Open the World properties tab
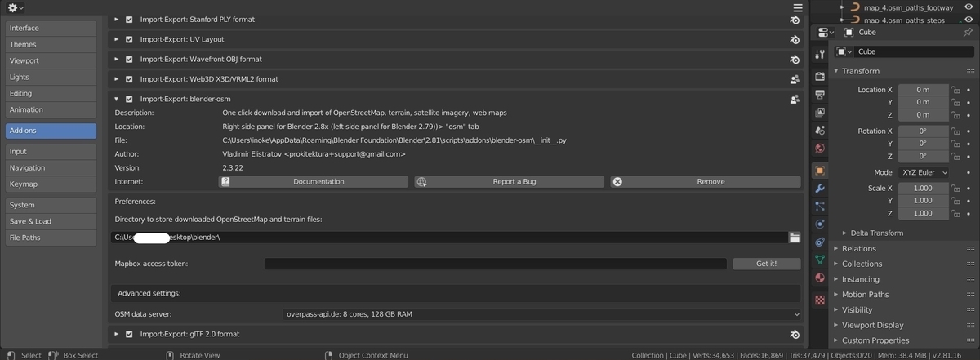Viewport: 980px width, 360px height. tap(821, 149)
